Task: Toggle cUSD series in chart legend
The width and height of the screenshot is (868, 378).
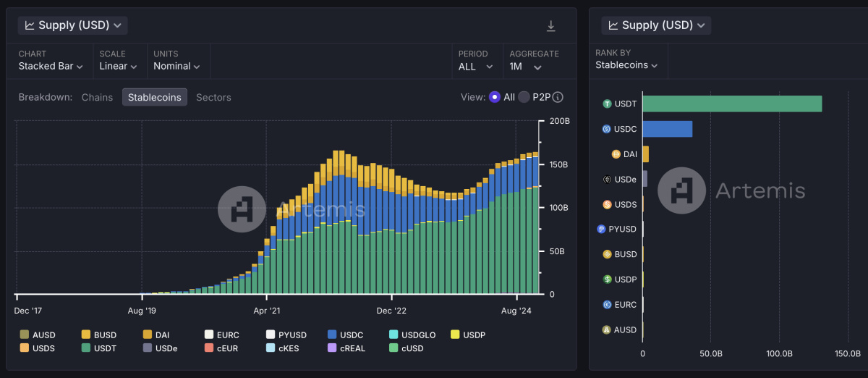Action: tap(407, 348)
